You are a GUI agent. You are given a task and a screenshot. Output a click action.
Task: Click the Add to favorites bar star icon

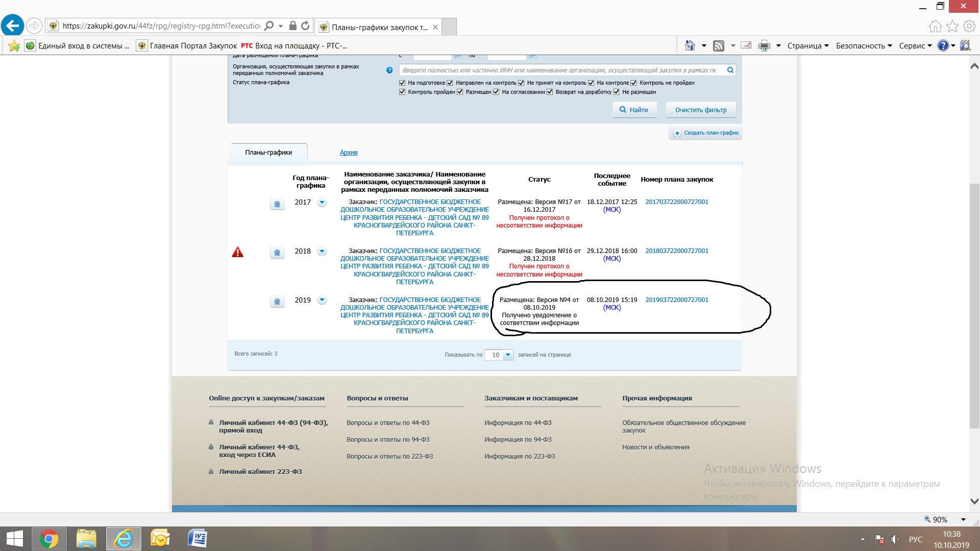[x=14, y=46]
